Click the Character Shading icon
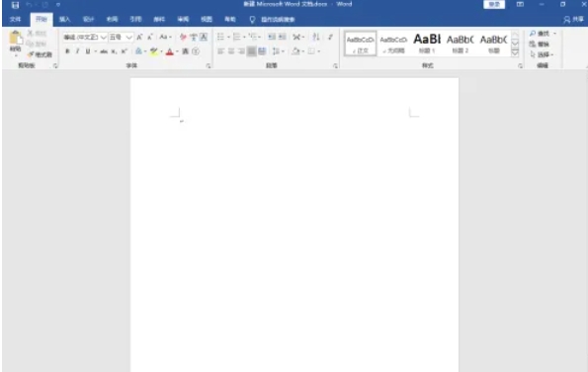This screenshot has width=588, height=372. [x=185, y=51]
